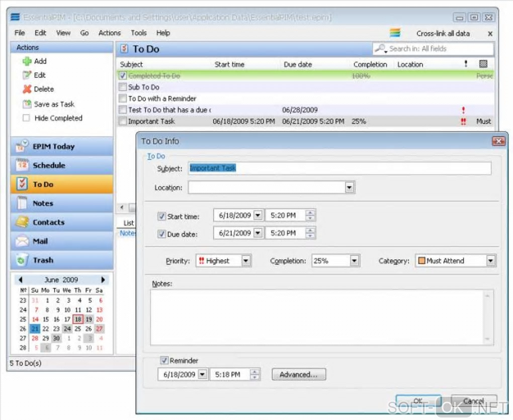
Task: Sort by Due date column header
Action: [298, 64]
